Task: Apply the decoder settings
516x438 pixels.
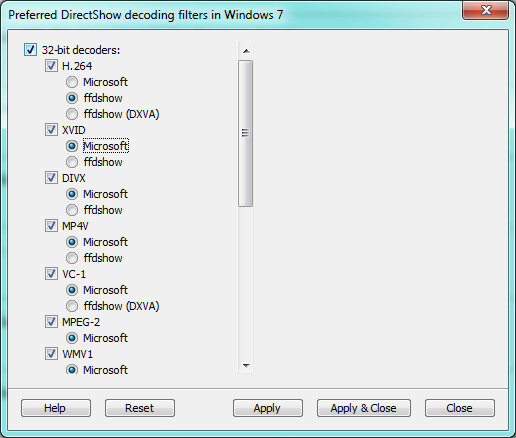Action: tap(268, 408)
